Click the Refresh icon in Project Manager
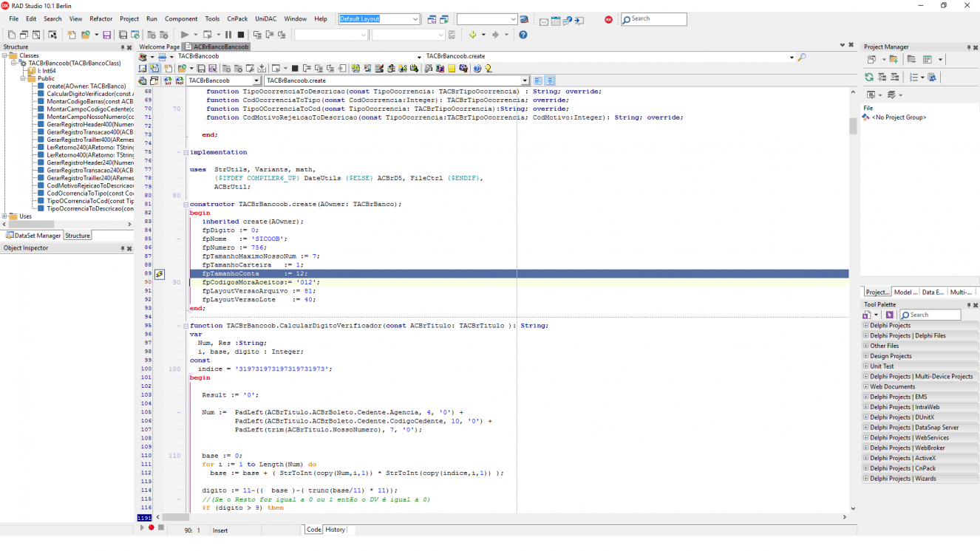Image resolution: width=980 pixels, height=551 pixels. click(869, 77)
